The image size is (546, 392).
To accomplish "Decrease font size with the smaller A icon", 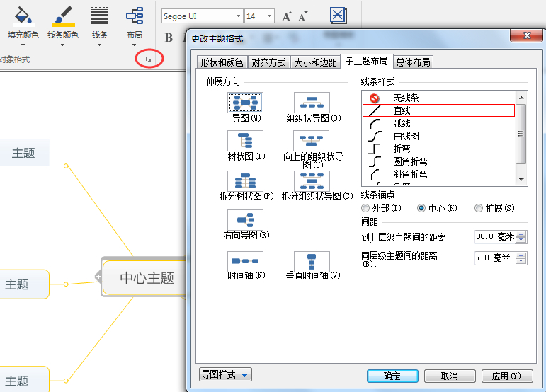I will [x=302, y=16].
